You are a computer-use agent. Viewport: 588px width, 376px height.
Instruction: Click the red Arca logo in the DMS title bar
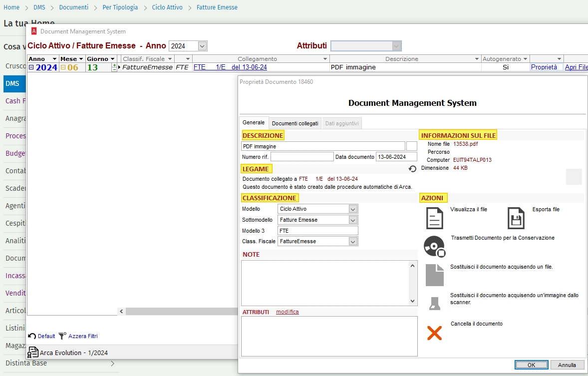[x=34, y=31]
